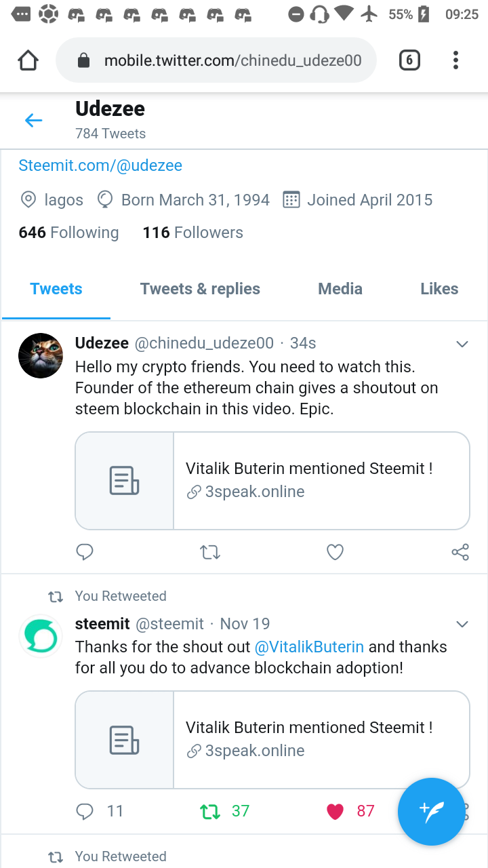The height and width of the screenshot is (868, 488).
Task: Reply to Udezee's ethereum shoutout tweet
Action: coord(85,552)
